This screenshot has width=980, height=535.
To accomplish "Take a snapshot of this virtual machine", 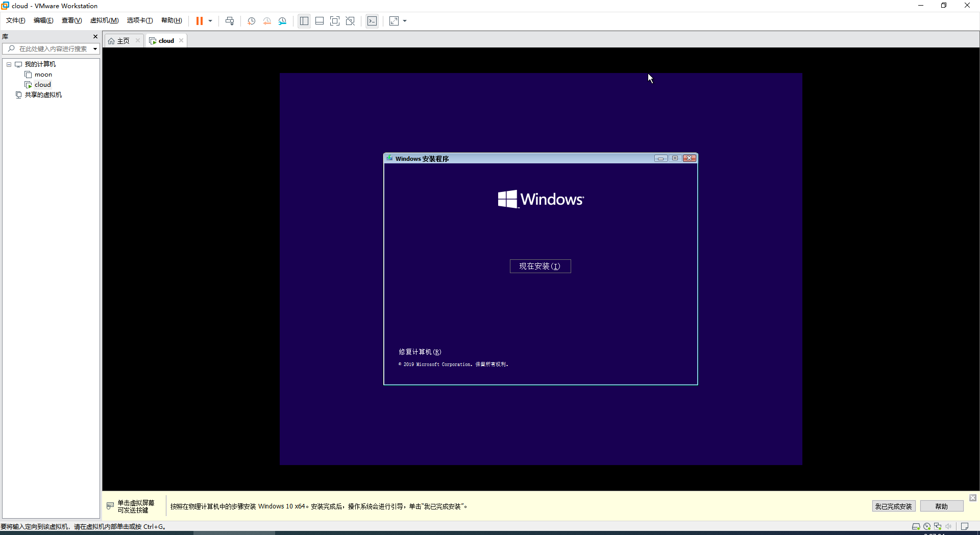I will [252, 21].
